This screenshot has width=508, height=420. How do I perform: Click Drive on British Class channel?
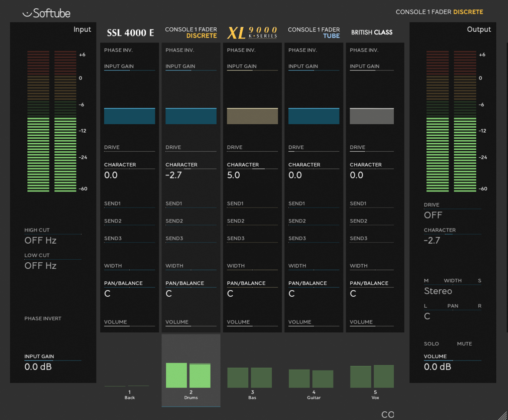pyautogui.click(x=372, y=147)
